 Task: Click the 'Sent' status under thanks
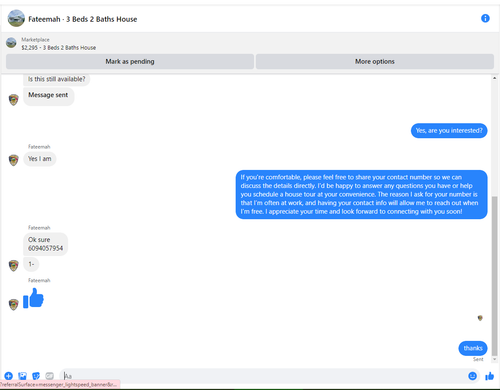(x=478, y=359)
